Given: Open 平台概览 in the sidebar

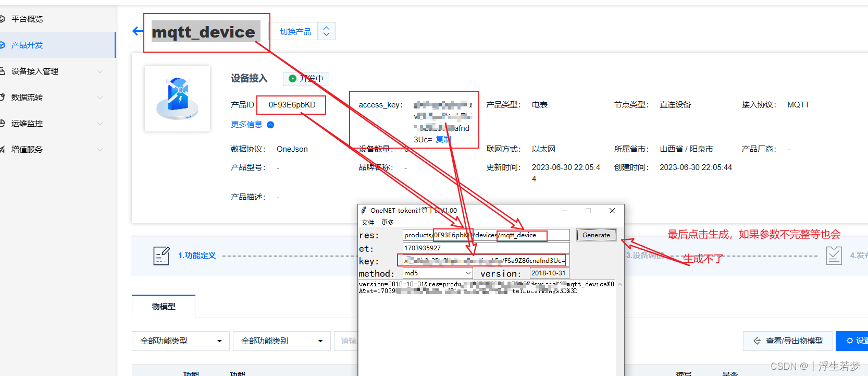Looking at the screenshot, I should [x=27, y=19].
